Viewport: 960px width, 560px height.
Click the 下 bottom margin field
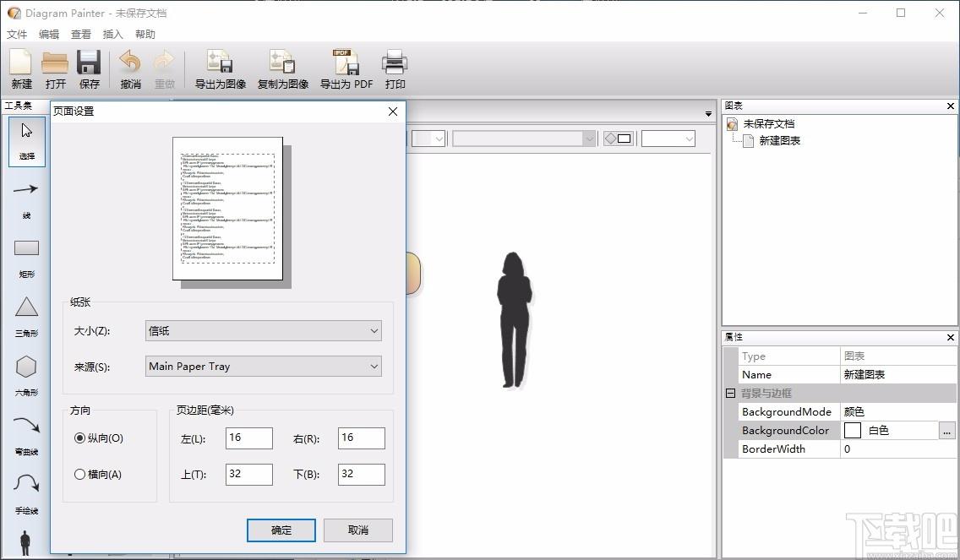[x=361, y=475]
